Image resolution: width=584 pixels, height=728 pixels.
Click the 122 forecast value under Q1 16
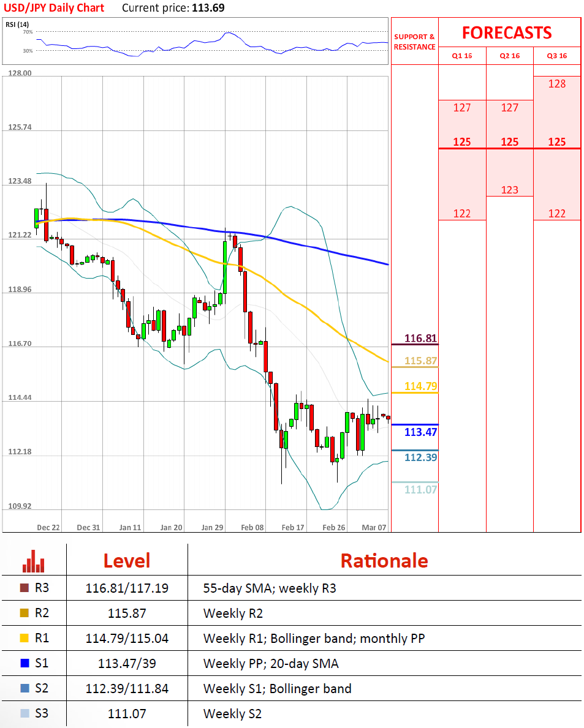coord(462,214)
